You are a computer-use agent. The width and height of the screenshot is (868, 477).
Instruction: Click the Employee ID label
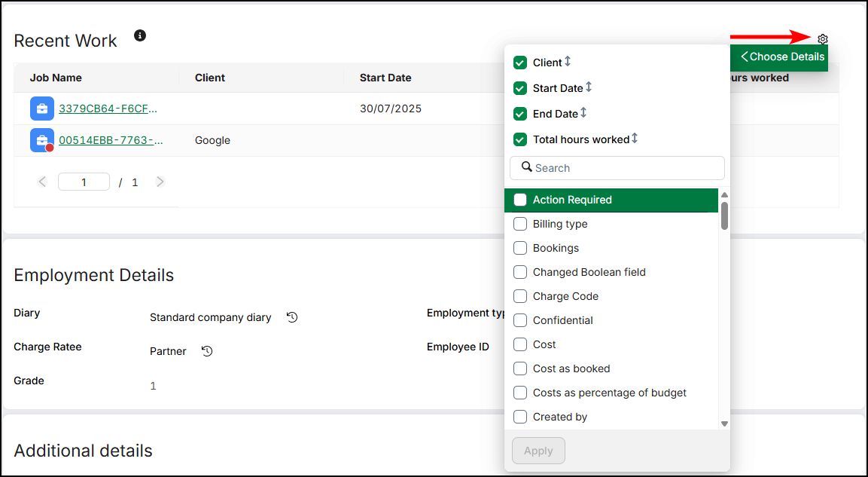458,347
